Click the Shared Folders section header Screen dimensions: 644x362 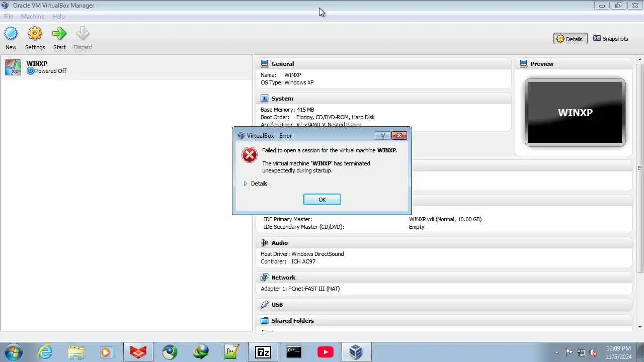445,321
